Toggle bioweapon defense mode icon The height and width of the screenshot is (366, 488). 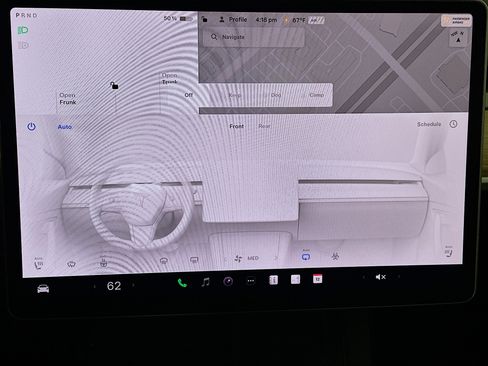(x=335, y=256)
